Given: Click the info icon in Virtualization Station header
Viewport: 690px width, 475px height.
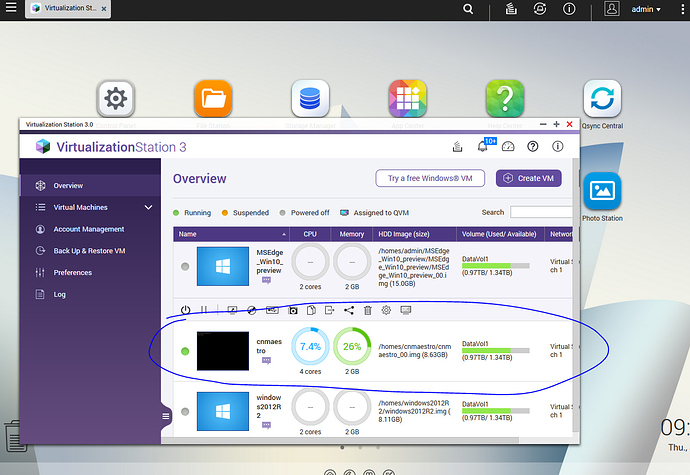Looking at the screenshot, I should [x=558, y=146].
